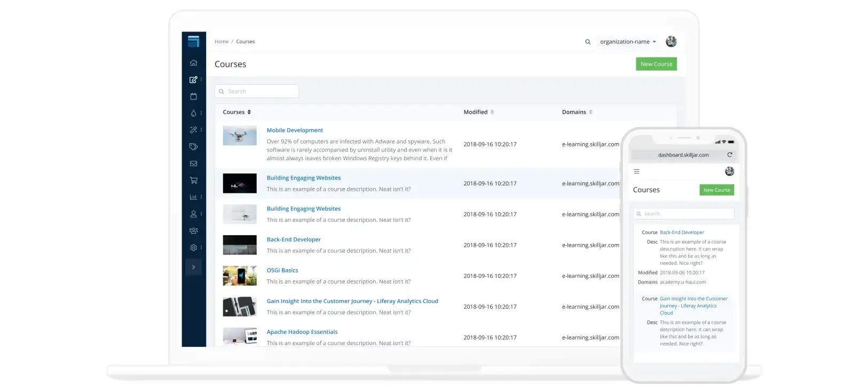Screen dimensions: 868x391
Task: Open the dots menu beside the edit sidebar icon
Action: [x=201, y=79]
